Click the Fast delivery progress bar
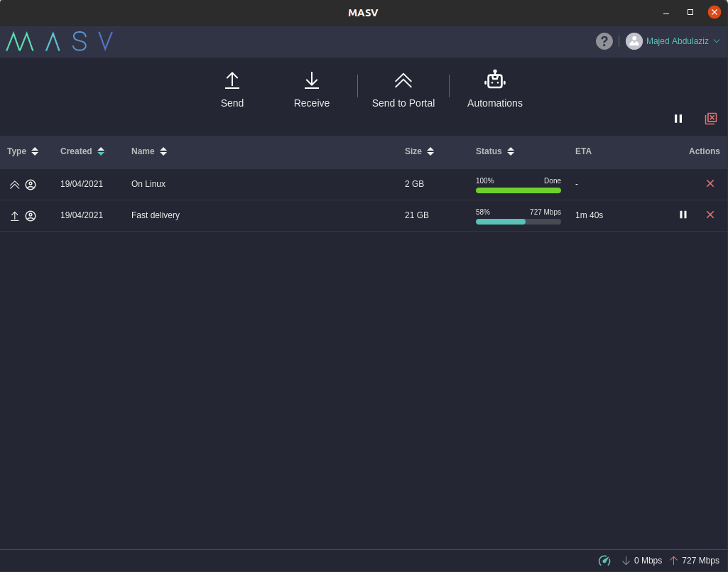The image size is (728, 572). (x=518, y=222)
